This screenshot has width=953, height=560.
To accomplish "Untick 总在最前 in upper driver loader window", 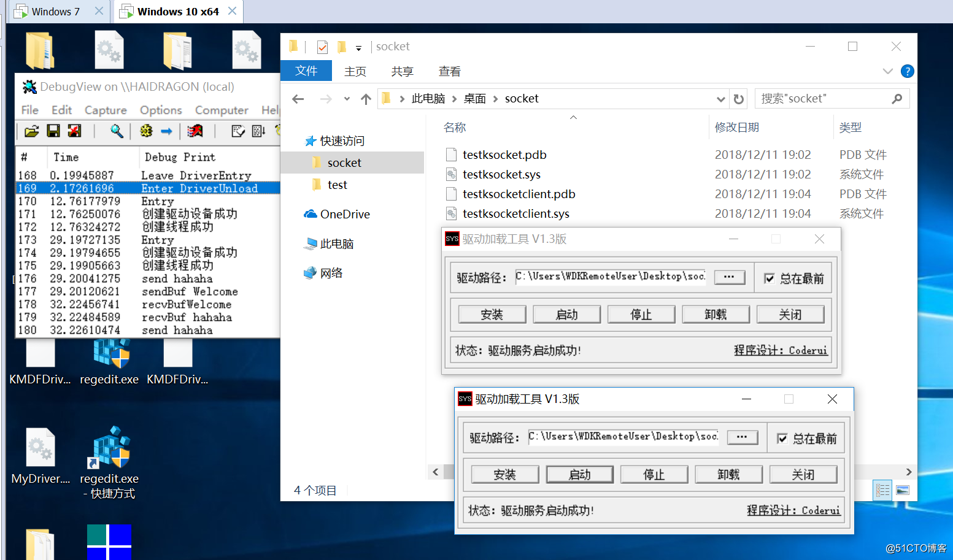I will click(770, 278).
